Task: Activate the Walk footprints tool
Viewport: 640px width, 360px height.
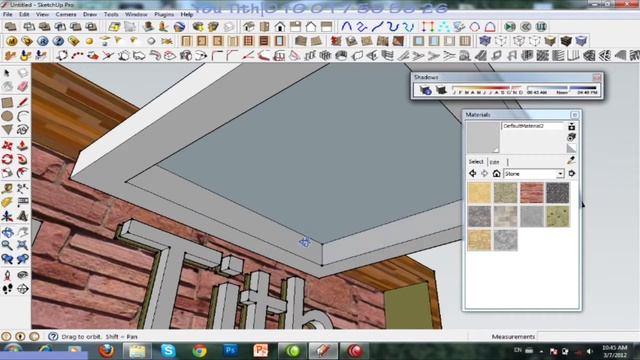Action: click(x=7, y=289)
